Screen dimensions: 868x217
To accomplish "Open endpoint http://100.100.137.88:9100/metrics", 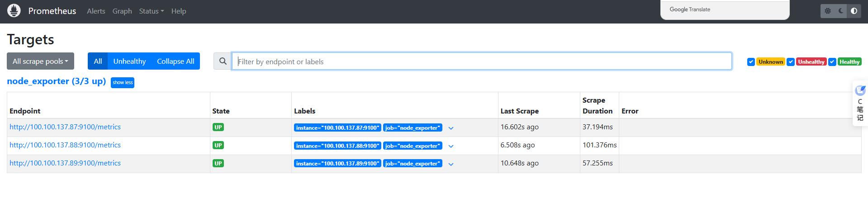I will [x=65, y=145].
